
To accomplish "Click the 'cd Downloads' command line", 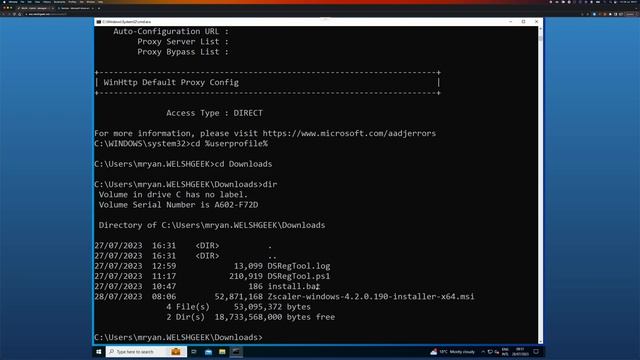I will pyautogui.click(x=183, y=164).
